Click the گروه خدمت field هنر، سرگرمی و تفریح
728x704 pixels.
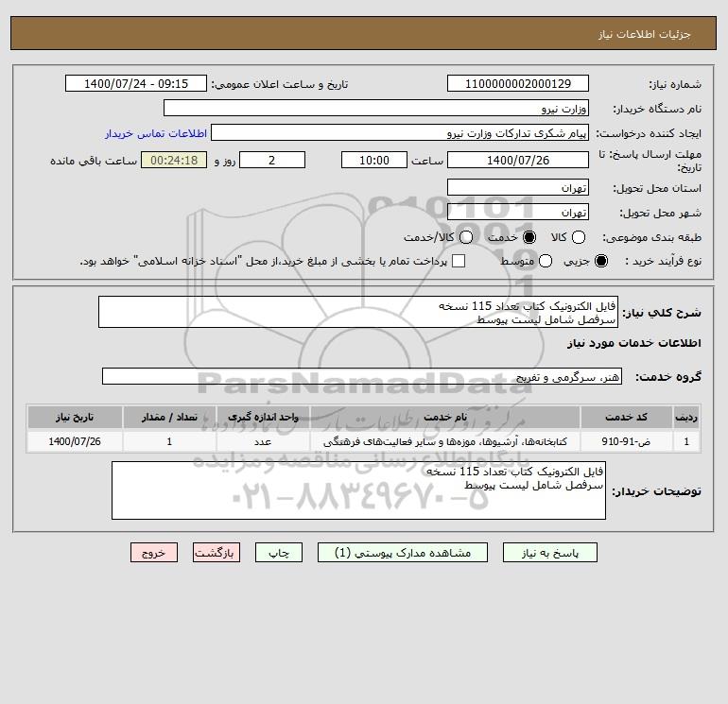(x=362, y=376)
